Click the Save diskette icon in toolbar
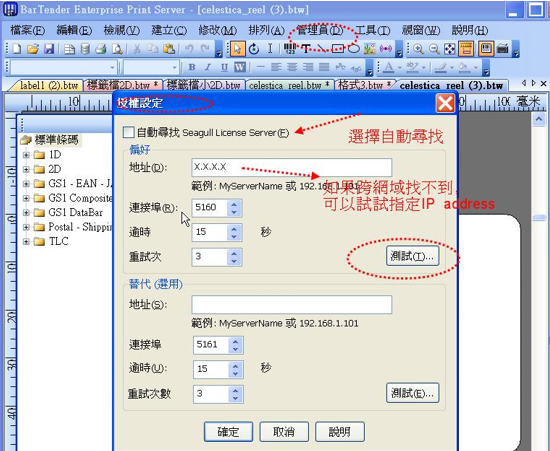 49,49
